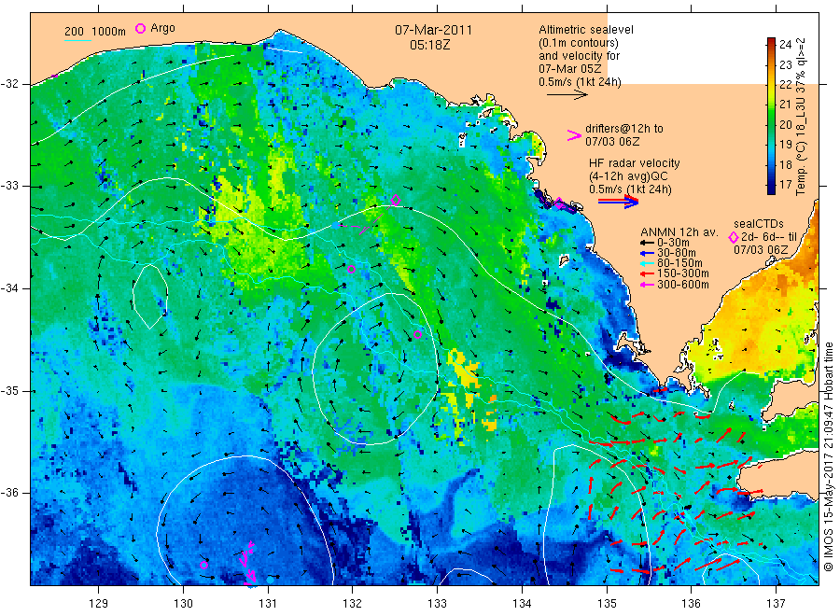Click the 21 degree tick on the color bar
This screenshot has width=840, height=616.
pos(785,105)
